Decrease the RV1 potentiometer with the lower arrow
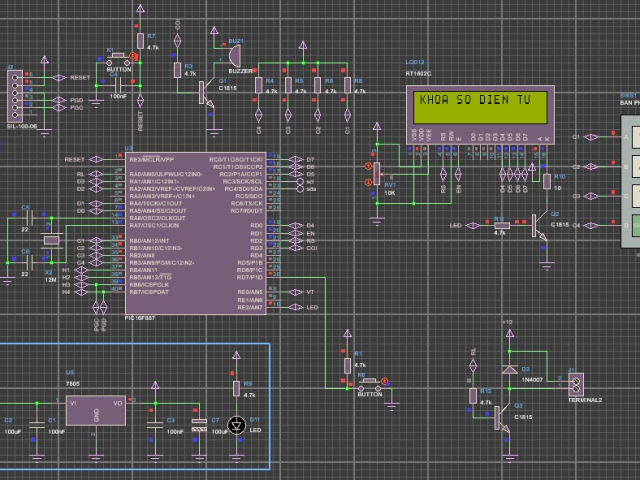Viewport: 640px width, 480px height. click(368, 182)
